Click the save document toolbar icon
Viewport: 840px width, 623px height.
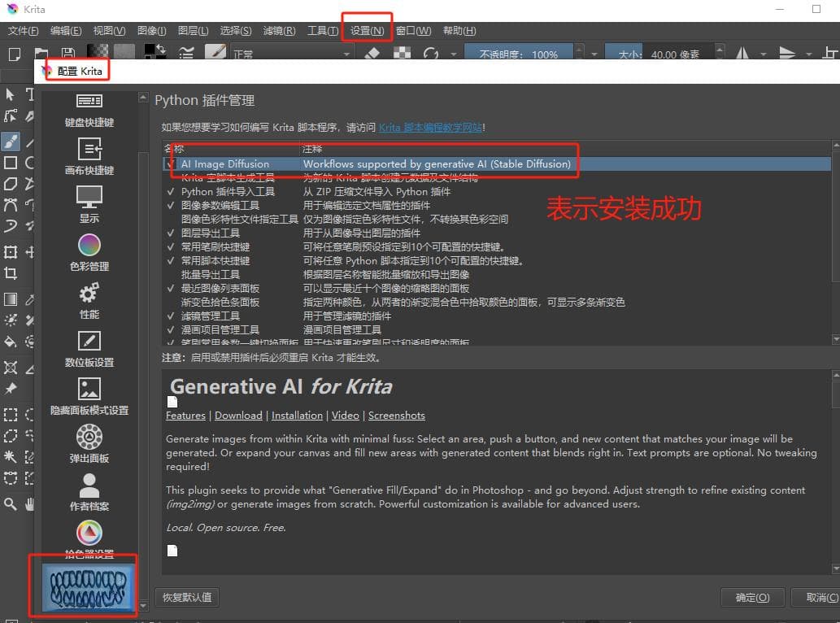68,54
